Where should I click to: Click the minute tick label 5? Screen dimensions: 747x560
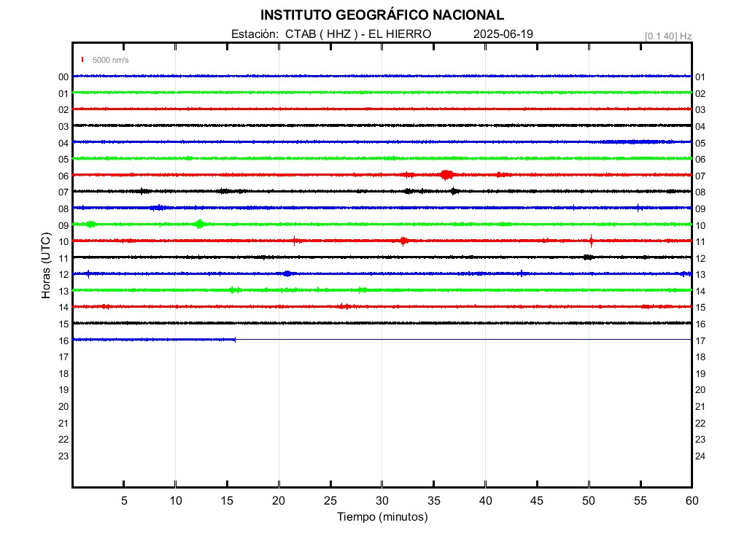(124, 501)
